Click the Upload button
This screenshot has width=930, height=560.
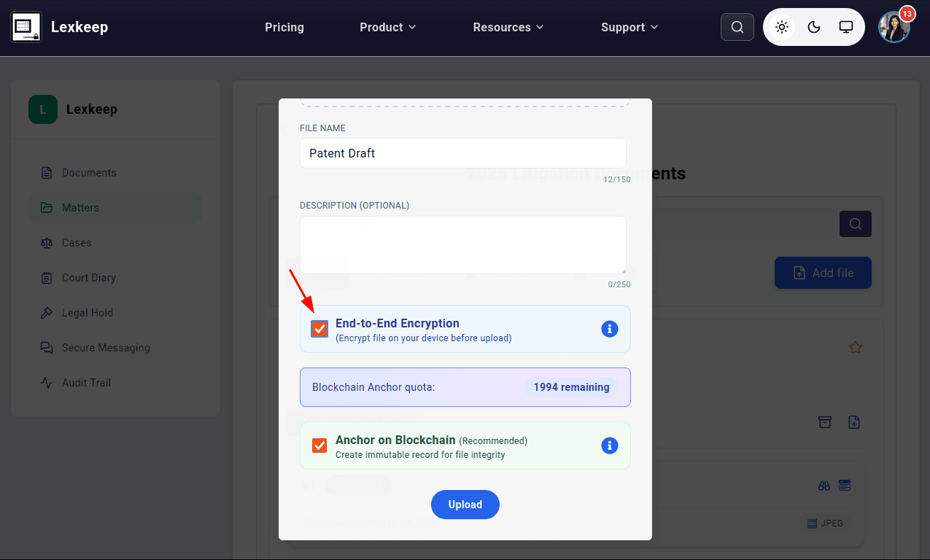465,505
